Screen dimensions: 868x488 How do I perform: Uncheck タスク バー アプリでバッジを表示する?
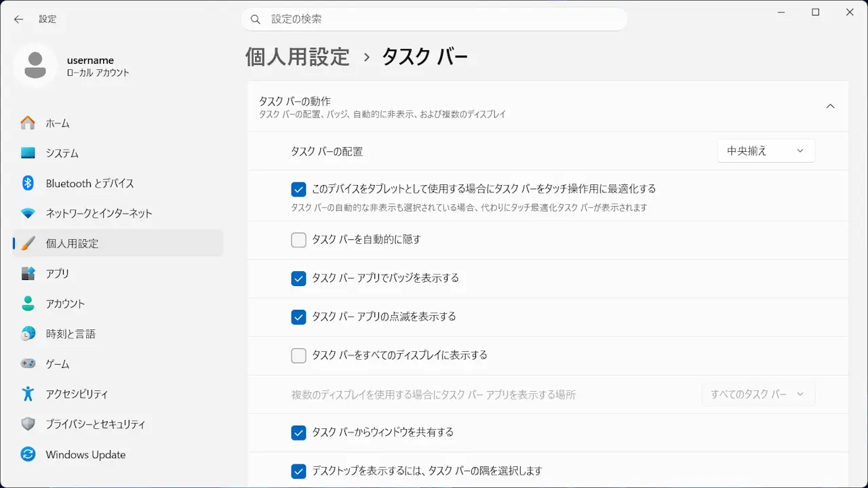(298, 278)
